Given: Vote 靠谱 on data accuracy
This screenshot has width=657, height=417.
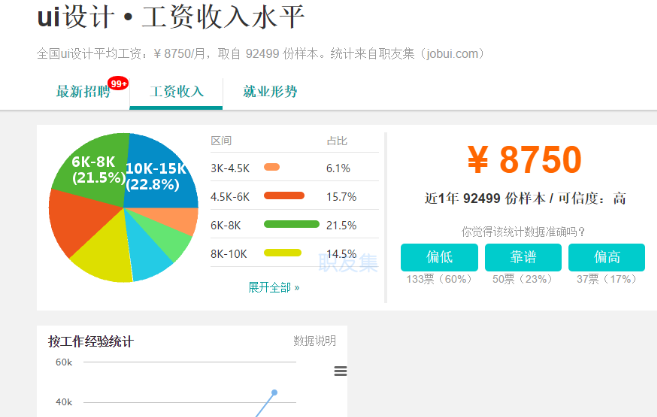Looking at the screenshot, I should coord(523,257).
